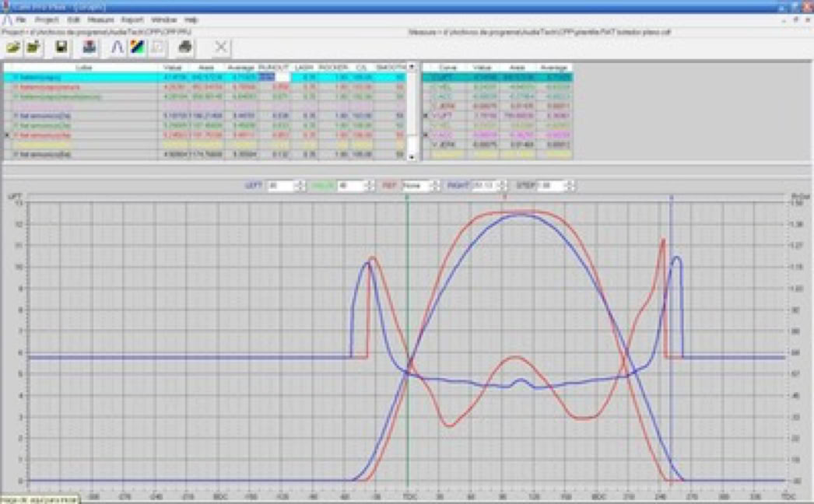
Task: Toggle checkbox of the cyan highlighted lobe row
Action: coord(15,78)
